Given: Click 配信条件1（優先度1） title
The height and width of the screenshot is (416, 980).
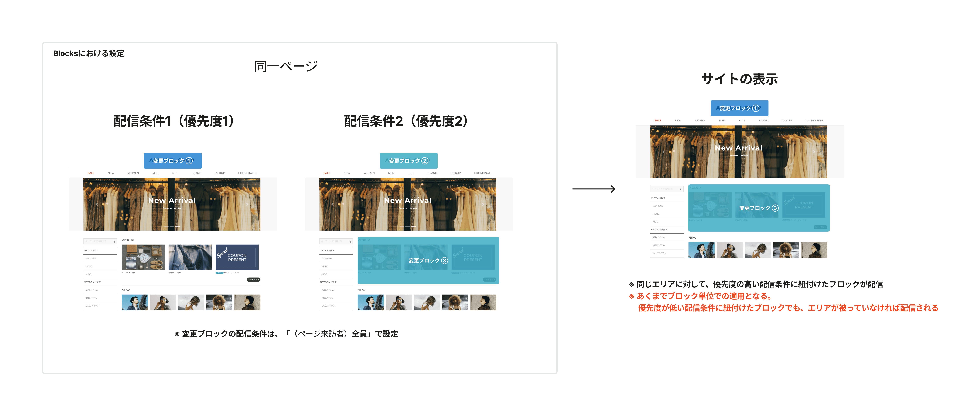Looking at the screenshot, I should (174, 121).
